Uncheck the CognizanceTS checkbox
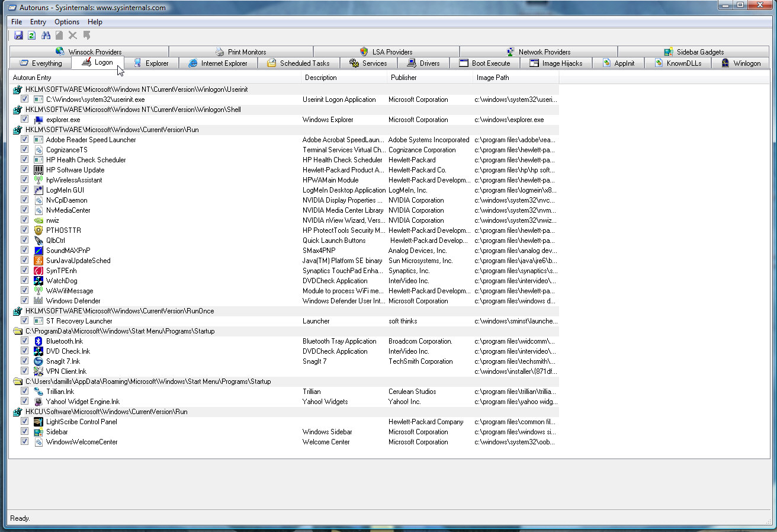This screenshot has height=532, width=777. (24, 150)
